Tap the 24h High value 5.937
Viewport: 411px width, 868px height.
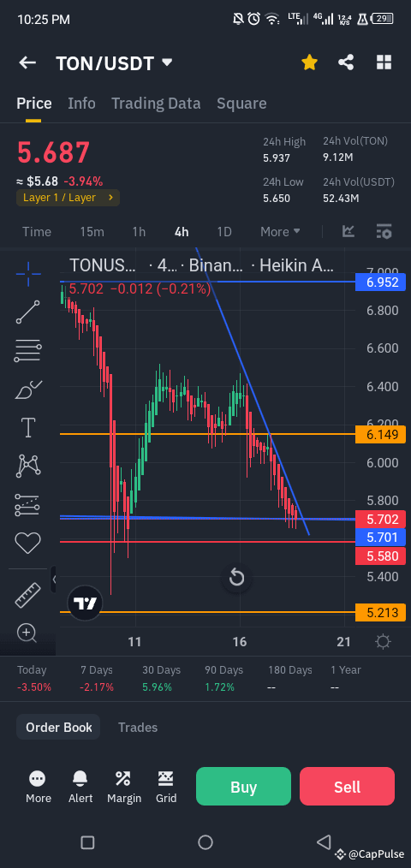tap(277, 158)
